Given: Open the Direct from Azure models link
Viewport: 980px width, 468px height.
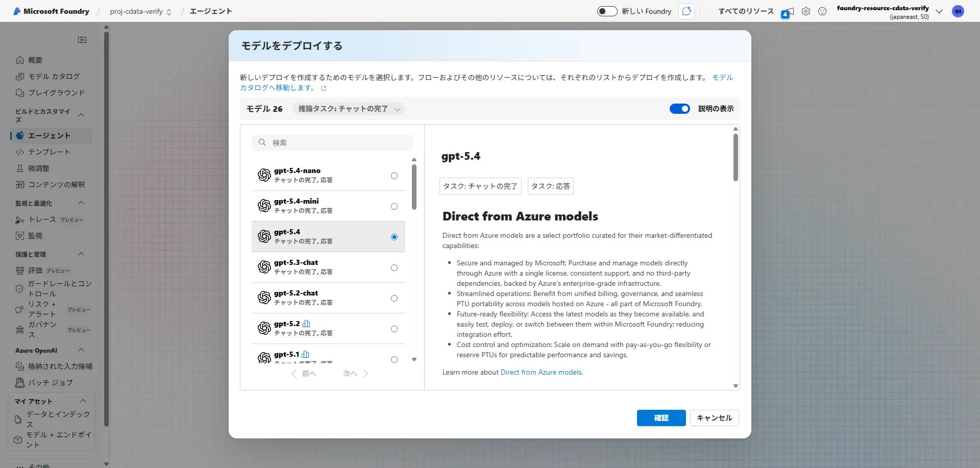Looking at the screenshot, I should point(541,372).
